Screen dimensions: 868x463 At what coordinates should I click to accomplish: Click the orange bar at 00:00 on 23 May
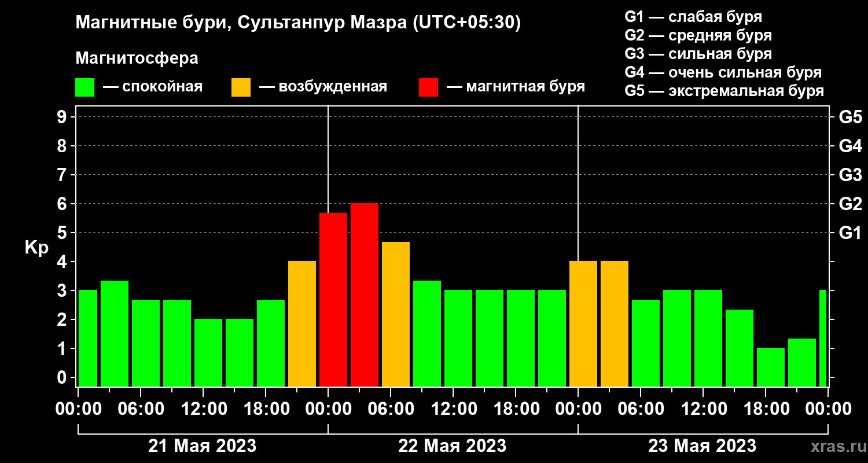[x=583, y=324]
